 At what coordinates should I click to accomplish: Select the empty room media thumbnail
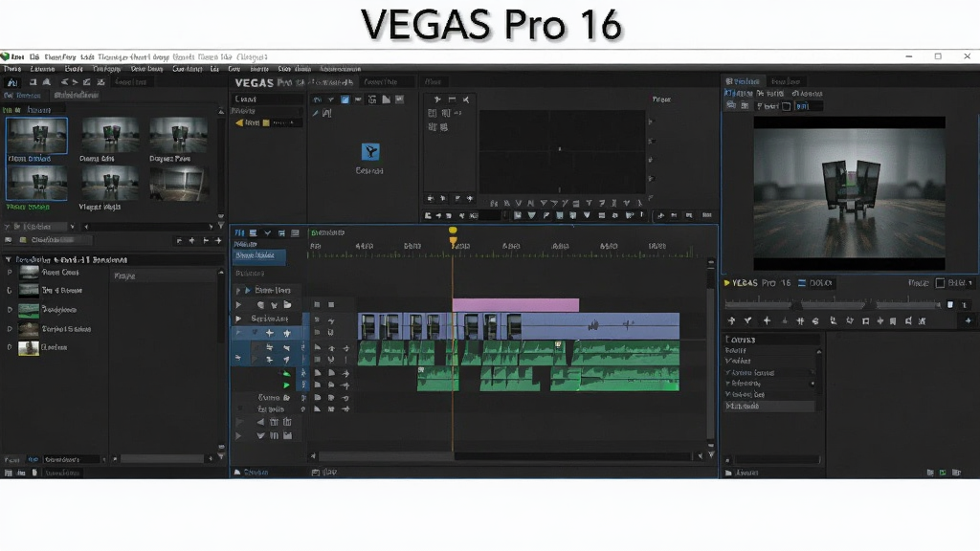(179, 184)
